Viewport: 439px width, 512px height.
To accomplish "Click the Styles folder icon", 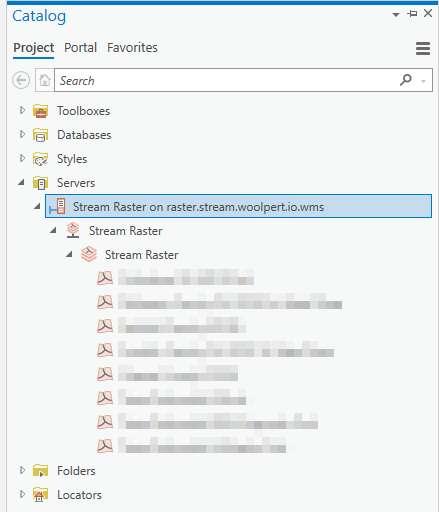I will 41,159.
